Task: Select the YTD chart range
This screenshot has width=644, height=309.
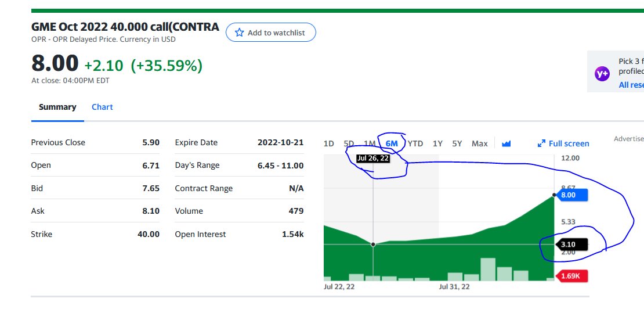Action: pos(415,143)
